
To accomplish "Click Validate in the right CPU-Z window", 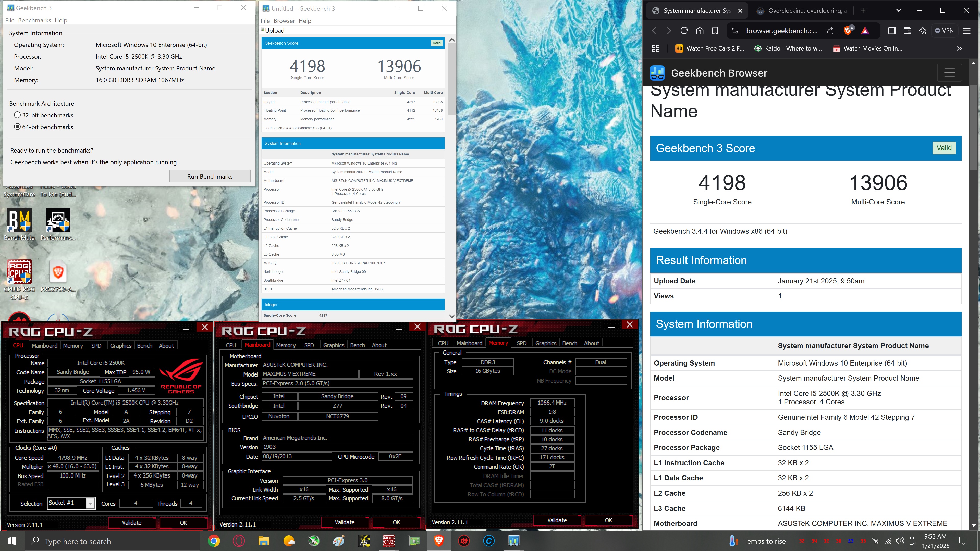I will coord(557,520).
